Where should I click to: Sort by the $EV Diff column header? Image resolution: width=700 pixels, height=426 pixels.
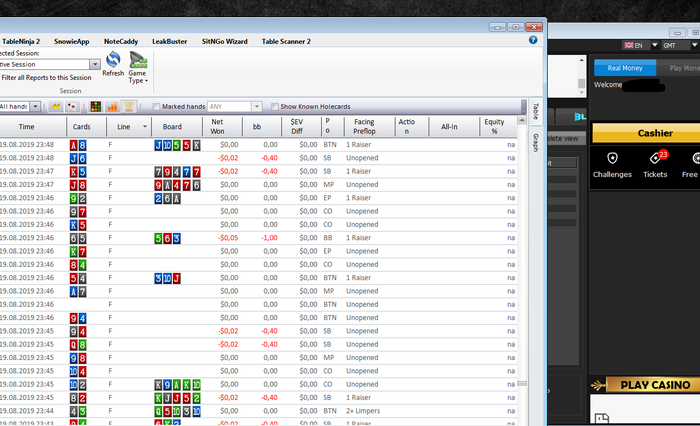(301, 127)
